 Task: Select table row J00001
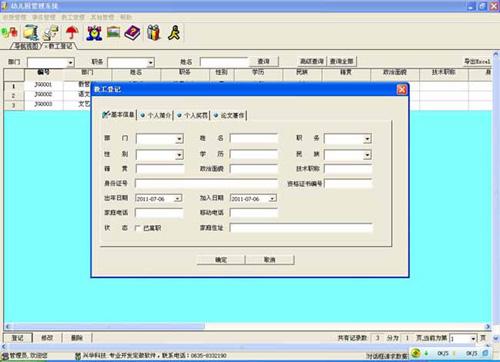pyautogui.click(x=43, y=85)
